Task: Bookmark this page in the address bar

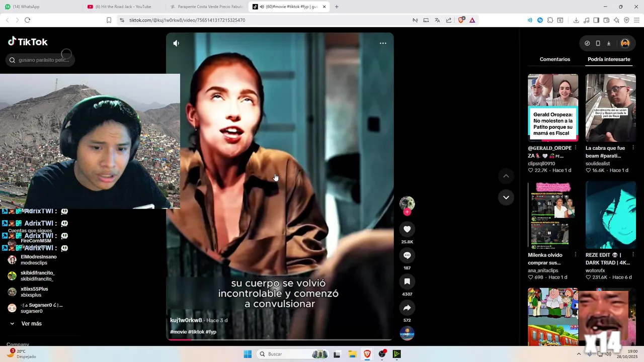Action: pyautogui.click(x=109, y=20)
